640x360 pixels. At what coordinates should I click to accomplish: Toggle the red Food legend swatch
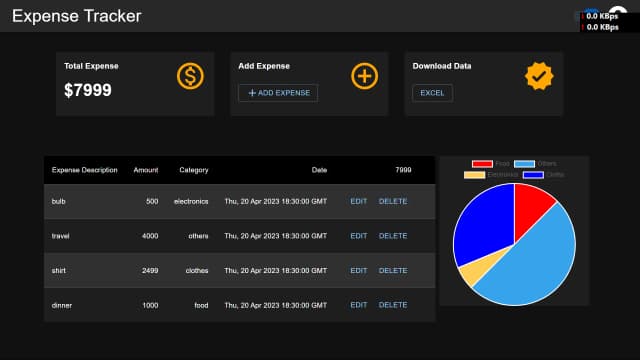click(482, 164)
